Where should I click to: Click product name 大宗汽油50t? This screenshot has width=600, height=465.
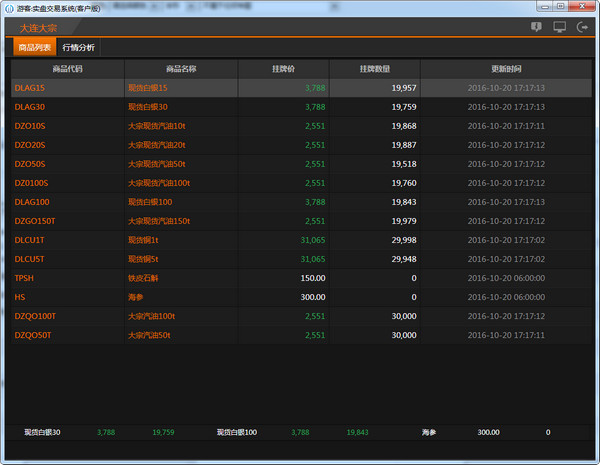coord(149,335)
